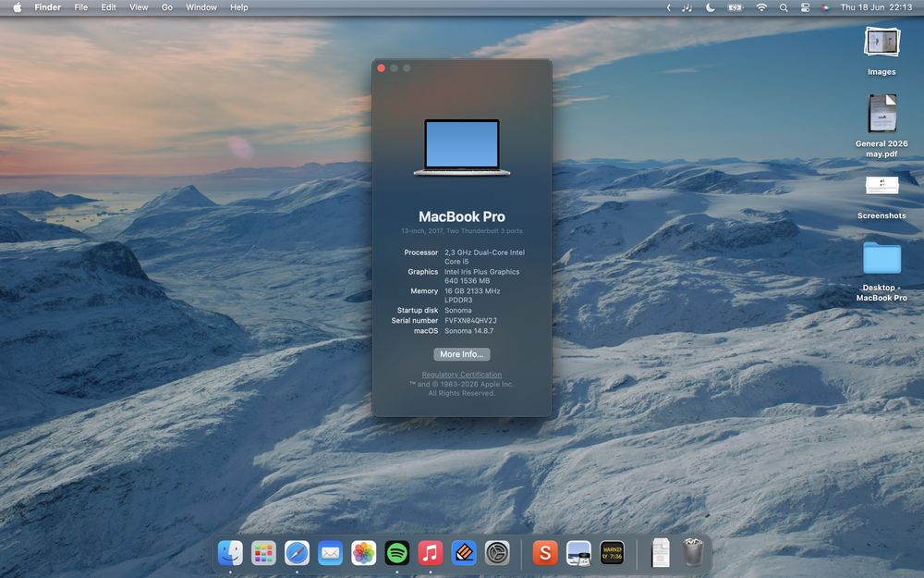Screen dimensions: 924x578
Task: Launch Photos from the Dock
Action: pos(363,553)
